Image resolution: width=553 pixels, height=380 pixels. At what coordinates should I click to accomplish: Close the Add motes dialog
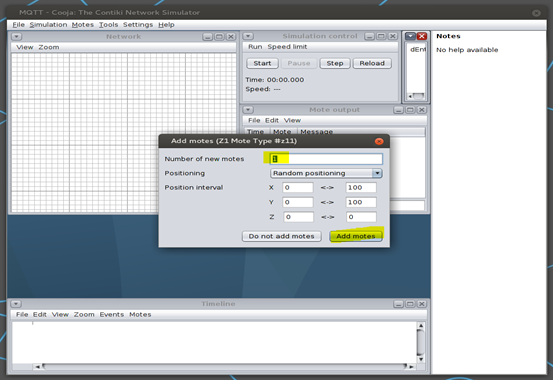click(x=379, y=141)
